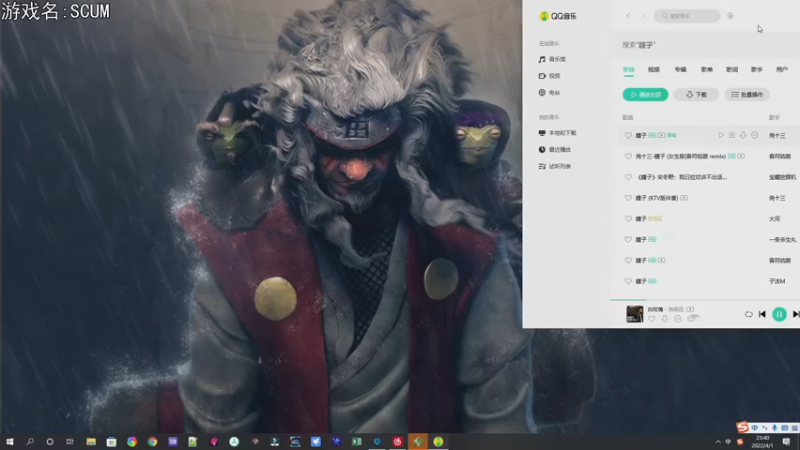Favorite the 瞎子 song by 一条杀生丸

(x=628, y=239)
